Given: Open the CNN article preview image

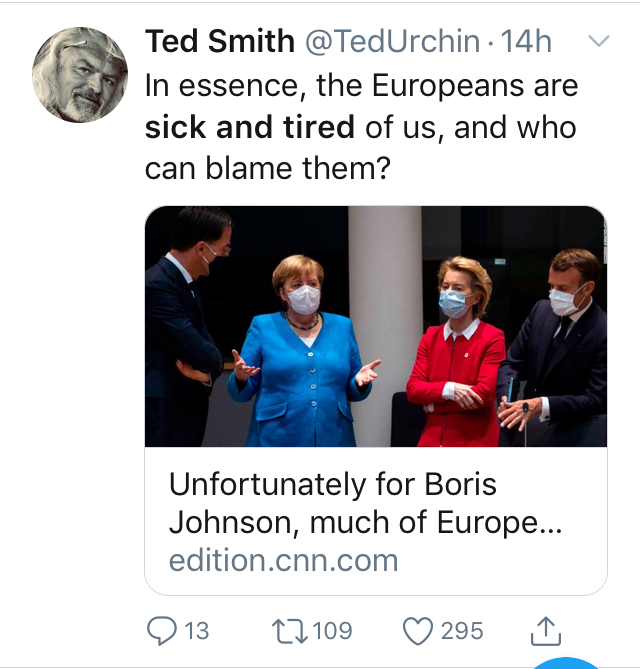Looking at the screenshot, I should point(376,326).
